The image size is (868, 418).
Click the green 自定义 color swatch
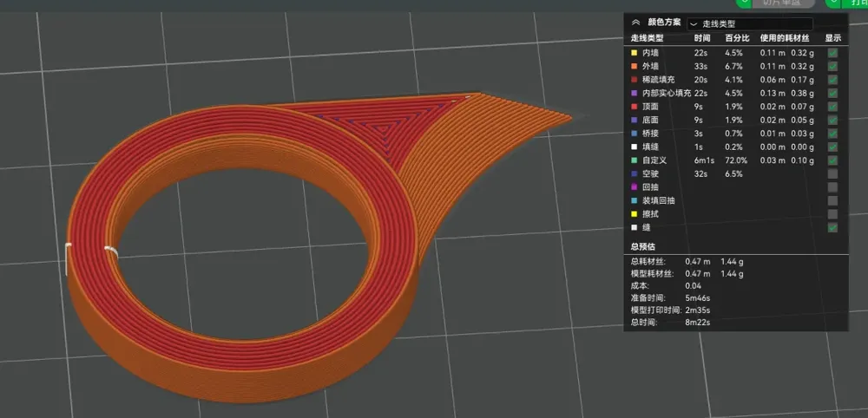coord(634,160)
